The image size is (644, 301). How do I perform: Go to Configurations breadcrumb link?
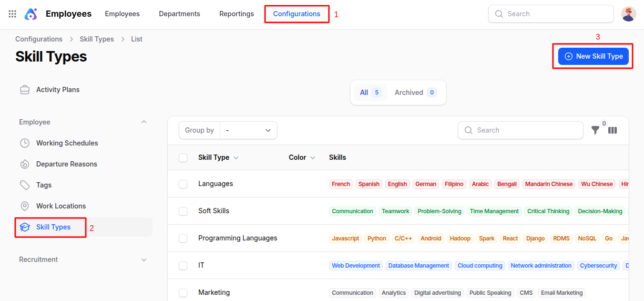pos(39,39)
